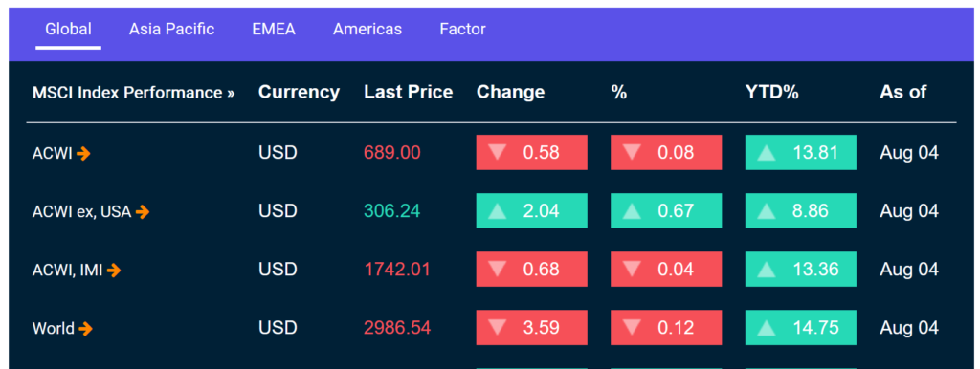Screen dimensions: 980x369
Task: Click the World last price 2986.54
Action: tap(397, 328)
